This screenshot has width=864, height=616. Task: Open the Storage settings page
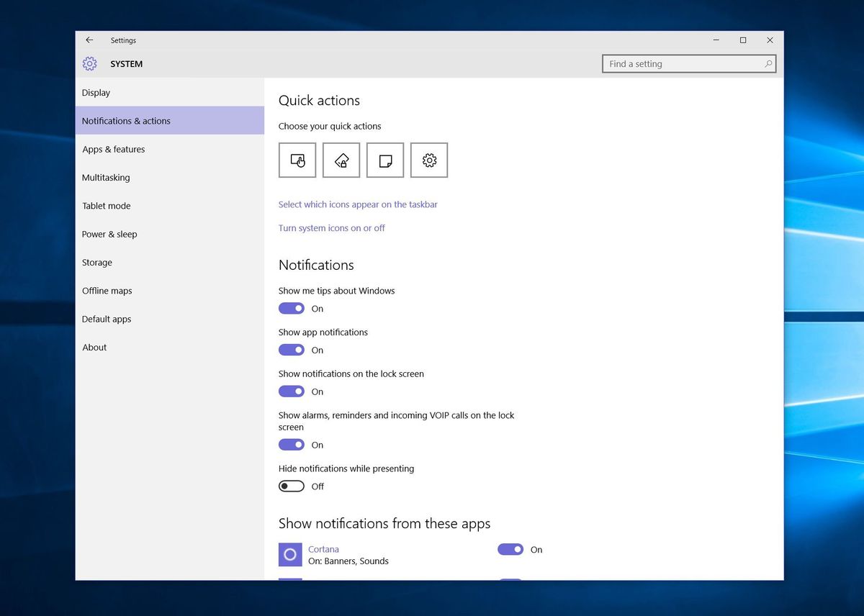click(96, 262)
